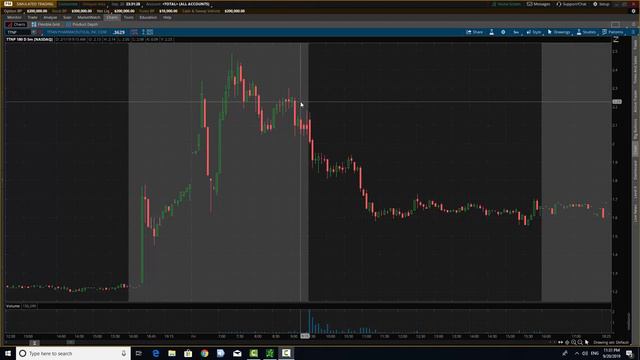
Task: Open Microsoft Edge from the taskbar
Action: tap(156, 353)
